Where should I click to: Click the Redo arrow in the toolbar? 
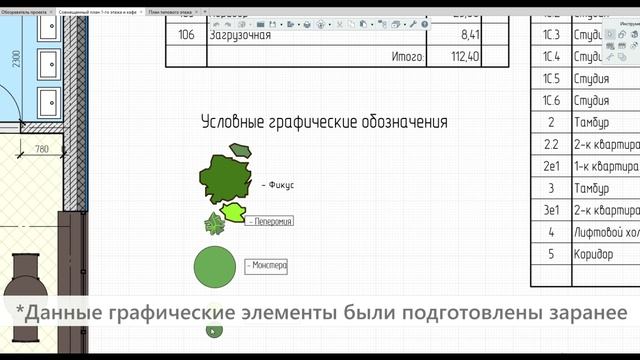point(228,24)
